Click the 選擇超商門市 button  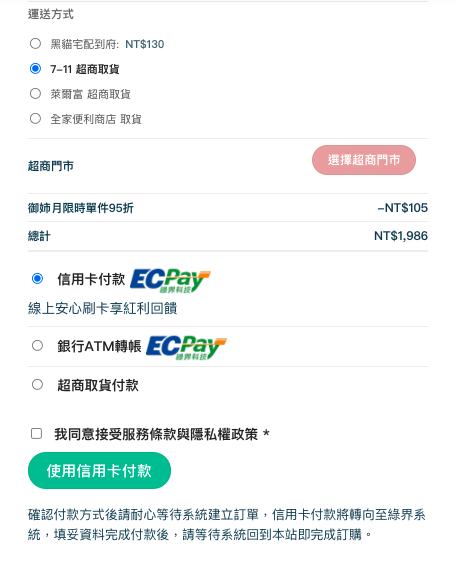point(364,160)
